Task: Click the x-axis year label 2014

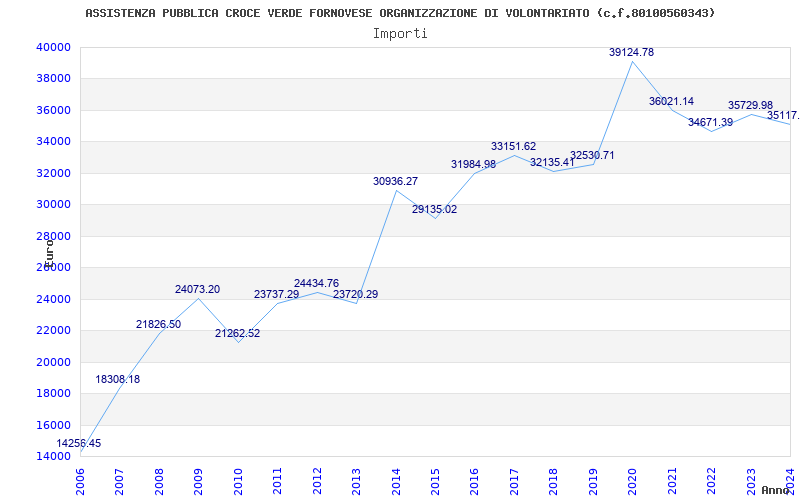Action: point(396,482)
